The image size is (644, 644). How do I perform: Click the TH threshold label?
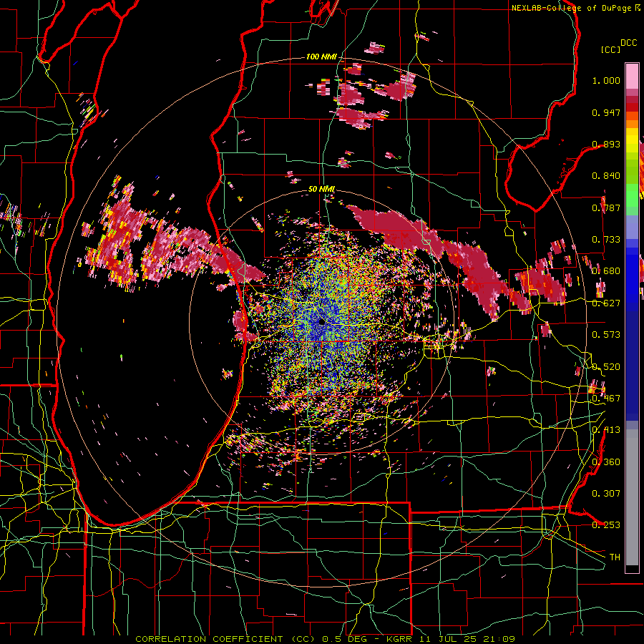coord(615,557)
